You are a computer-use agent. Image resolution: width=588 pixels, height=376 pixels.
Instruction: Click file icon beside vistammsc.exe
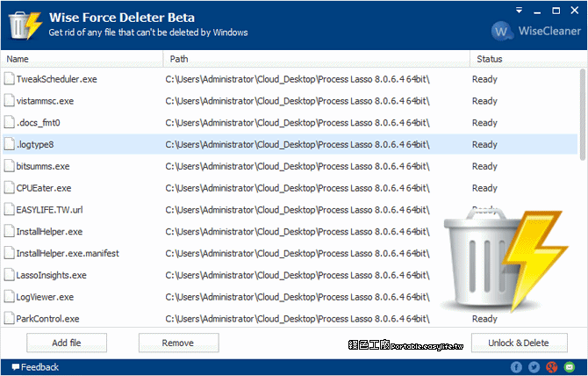click(9, 100)
